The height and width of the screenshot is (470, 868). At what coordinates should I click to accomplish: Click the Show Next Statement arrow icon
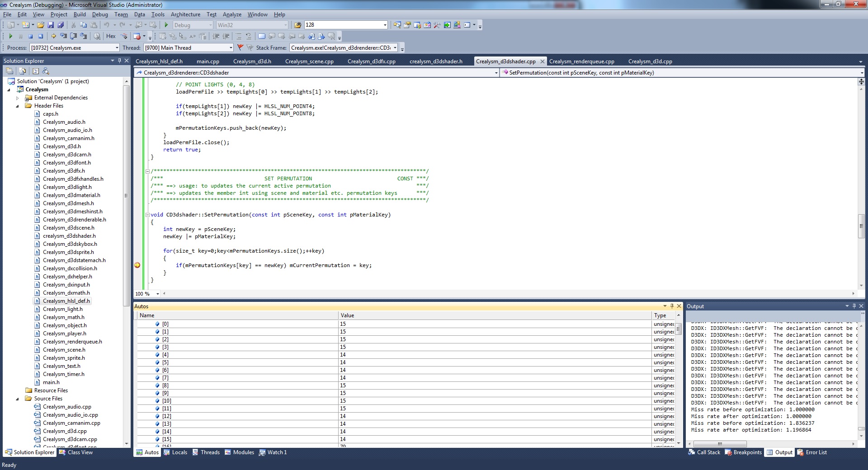pyautogui.click(x=53, y=36)
